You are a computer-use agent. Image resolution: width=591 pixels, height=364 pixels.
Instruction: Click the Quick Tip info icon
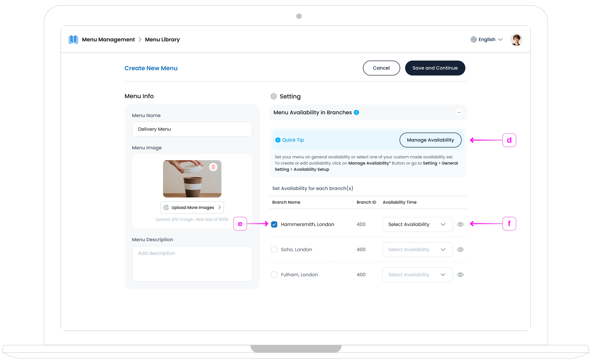pyautogui.click(x=278, y=140)
